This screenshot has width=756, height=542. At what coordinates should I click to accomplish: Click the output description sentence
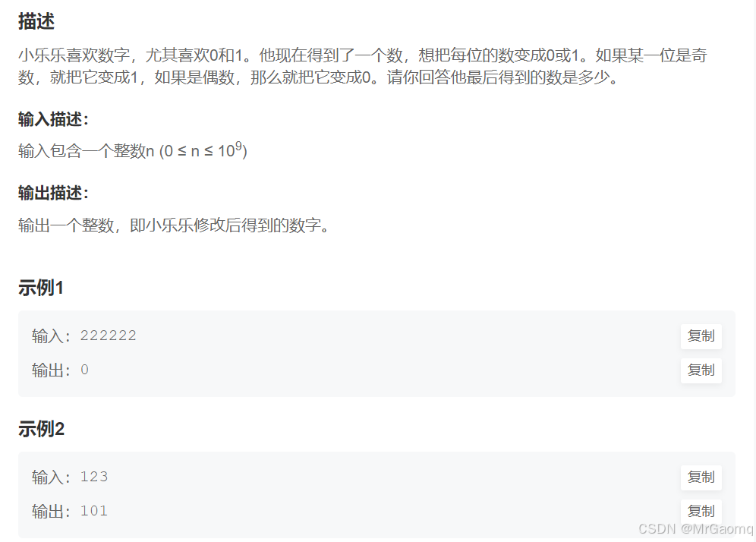pyautogui.click(x=174, y=225)
